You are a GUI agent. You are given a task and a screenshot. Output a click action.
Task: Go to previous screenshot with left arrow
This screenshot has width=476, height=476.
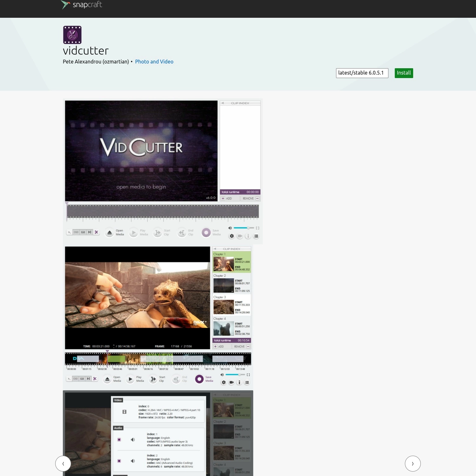[63, 464]
